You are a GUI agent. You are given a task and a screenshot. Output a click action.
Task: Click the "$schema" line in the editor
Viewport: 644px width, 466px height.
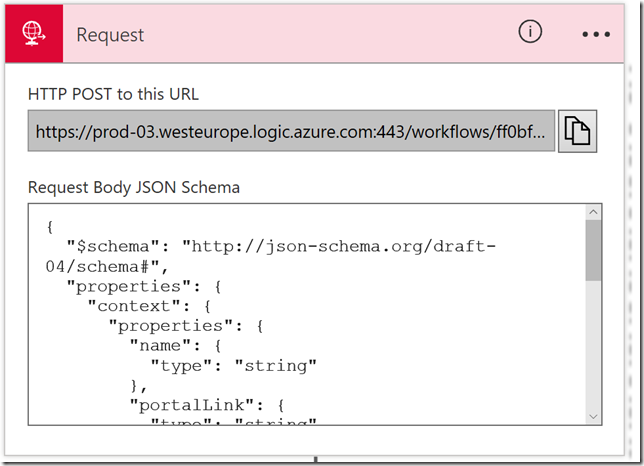point(281,246)
